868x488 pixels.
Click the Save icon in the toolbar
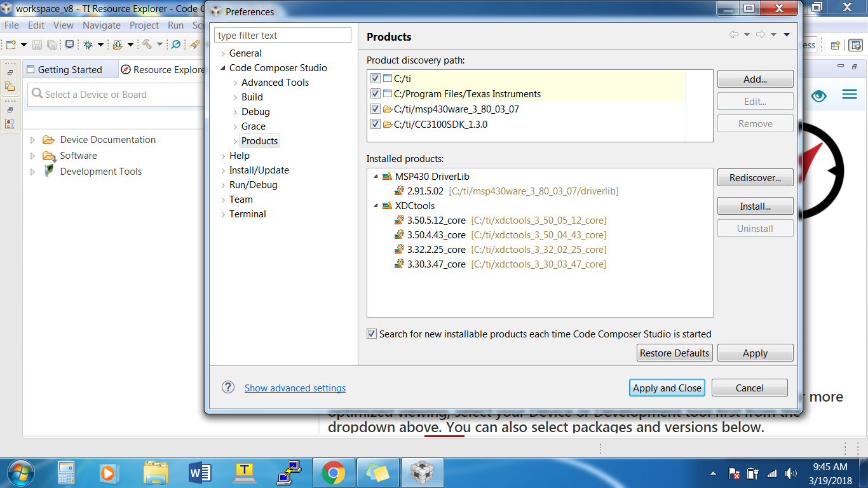tap(37, 44)
